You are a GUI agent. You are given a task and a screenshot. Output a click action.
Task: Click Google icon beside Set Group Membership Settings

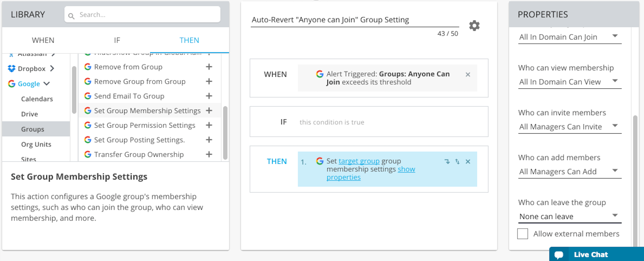88,111
